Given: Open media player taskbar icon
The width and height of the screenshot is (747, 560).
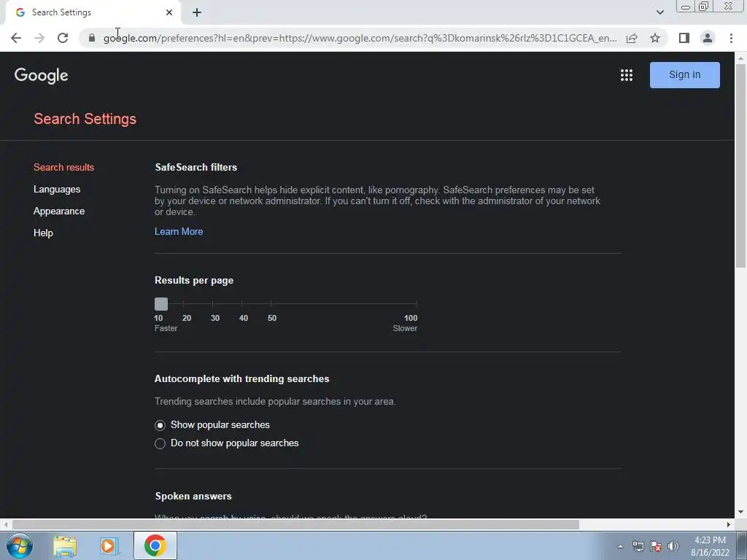Looking at the screenshot, I should [109, 546].
